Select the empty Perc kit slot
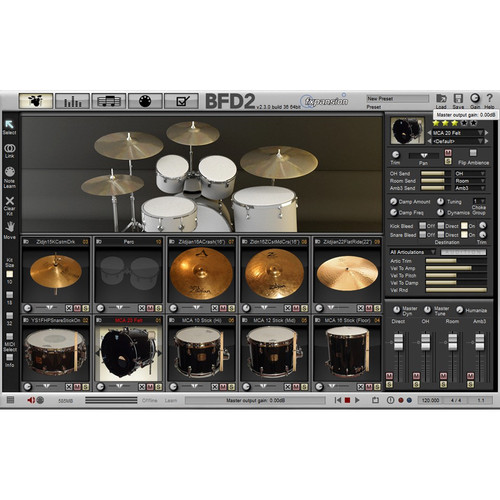Image resolution: width=500 pixels, height=500 pixels. pos(128,275)
